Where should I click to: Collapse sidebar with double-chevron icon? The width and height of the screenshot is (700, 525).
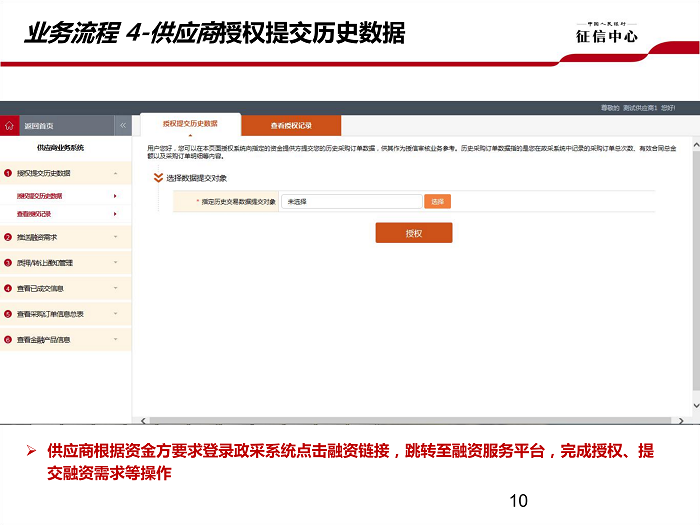coord(123,126)
